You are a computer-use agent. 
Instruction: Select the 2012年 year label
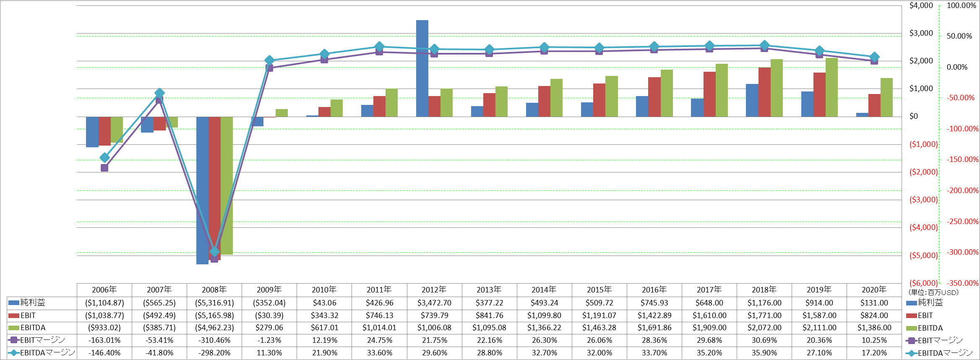434,290
